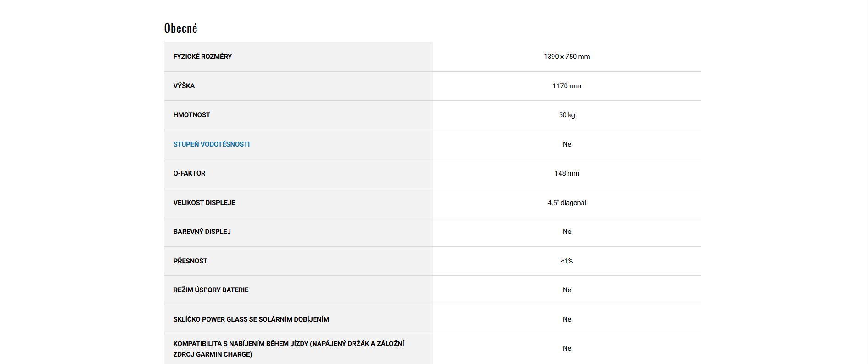868x364 pixels.
Task: Select the "148 mm" Q-factor value
Action: coord(566,173)
